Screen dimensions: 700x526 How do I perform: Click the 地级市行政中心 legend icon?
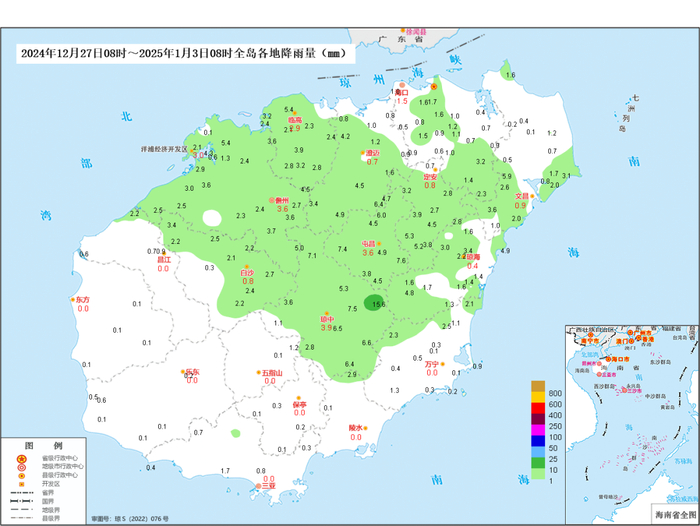pos(21,468)
